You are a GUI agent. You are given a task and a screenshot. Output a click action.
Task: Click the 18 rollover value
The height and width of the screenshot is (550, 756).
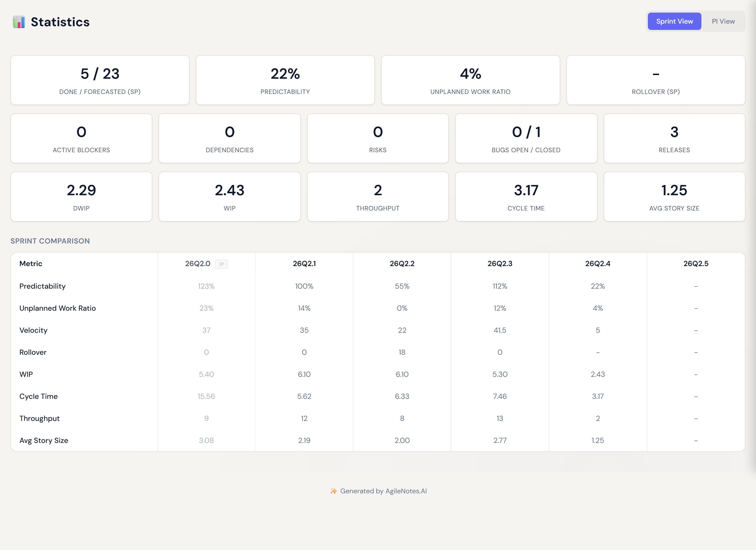click(402, 352)
